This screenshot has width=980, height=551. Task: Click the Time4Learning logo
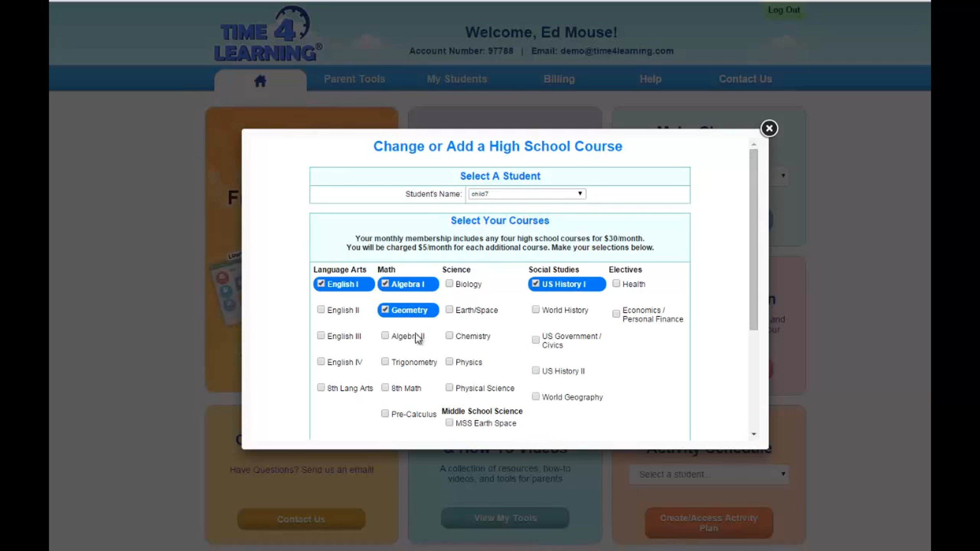click(268, 35)
